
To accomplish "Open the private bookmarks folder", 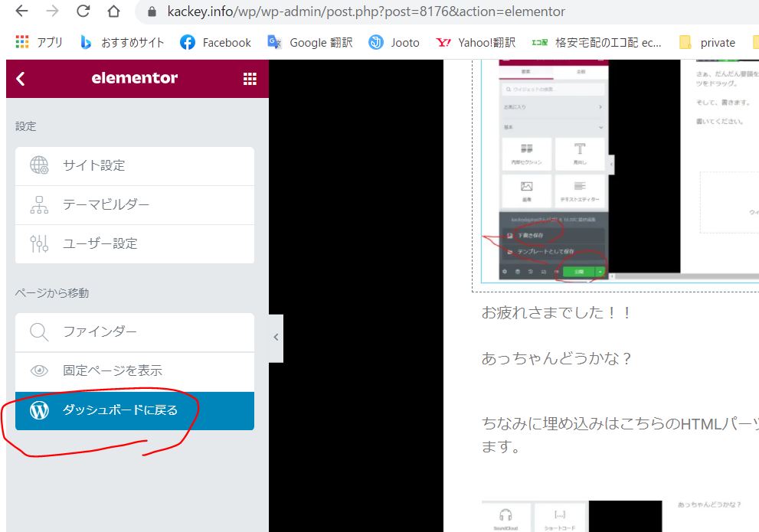I will click(708, 43).
